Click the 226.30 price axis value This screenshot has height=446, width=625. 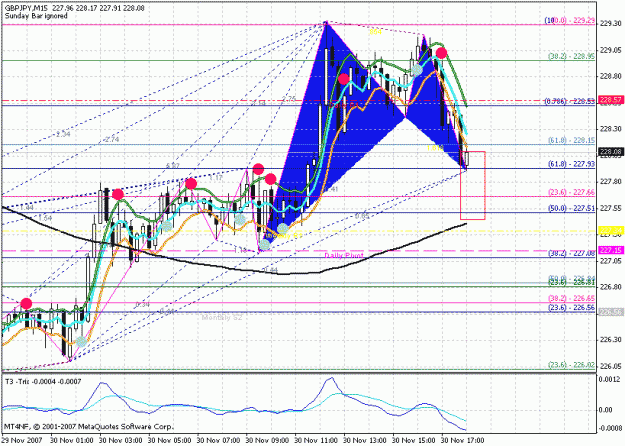click(609, 340)
